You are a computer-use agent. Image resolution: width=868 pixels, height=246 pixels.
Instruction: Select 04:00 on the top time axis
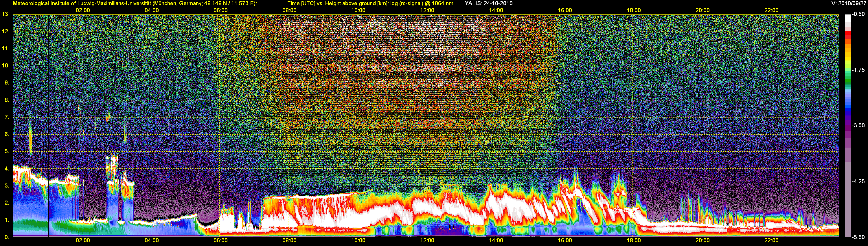point(152,10)
